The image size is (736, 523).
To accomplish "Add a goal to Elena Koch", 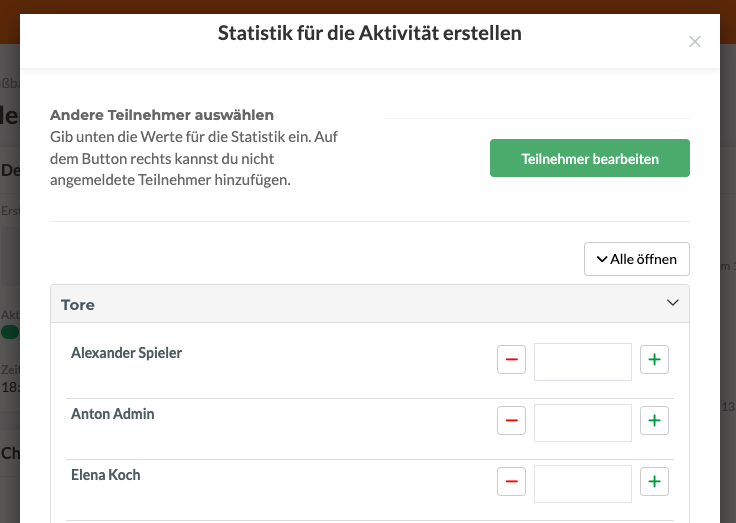I will tap(654, 483).
